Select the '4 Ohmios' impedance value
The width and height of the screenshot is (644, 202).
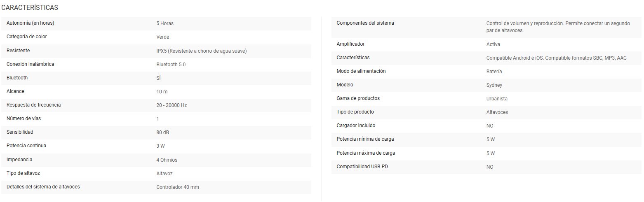[167, 160]
